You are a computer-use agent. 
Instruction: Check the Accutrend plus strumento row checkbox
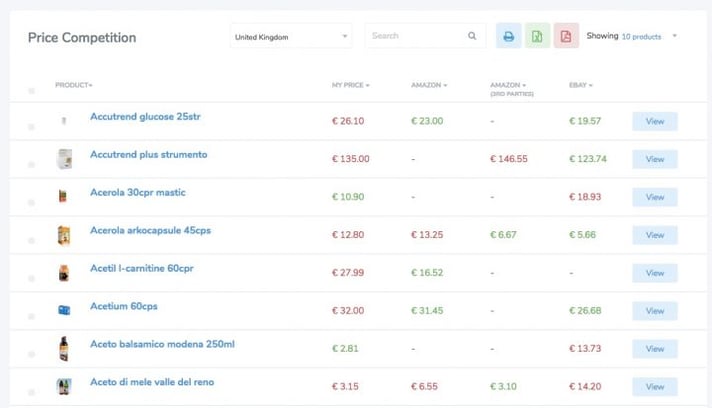coord(31,164)
